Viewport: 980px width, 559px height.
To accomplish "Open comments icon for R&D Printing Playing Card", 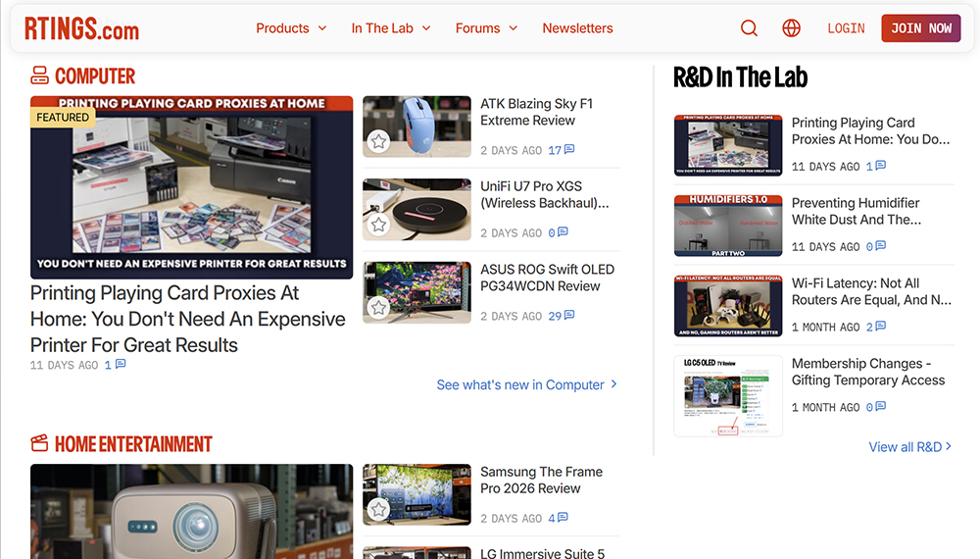I will (881, 165).
